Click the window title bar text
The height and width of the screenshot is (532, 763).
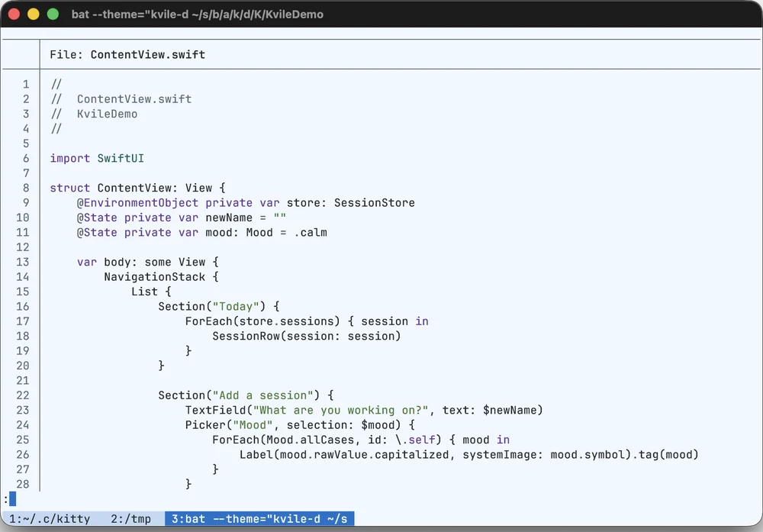pyautogui.click(x=197, y=14)
